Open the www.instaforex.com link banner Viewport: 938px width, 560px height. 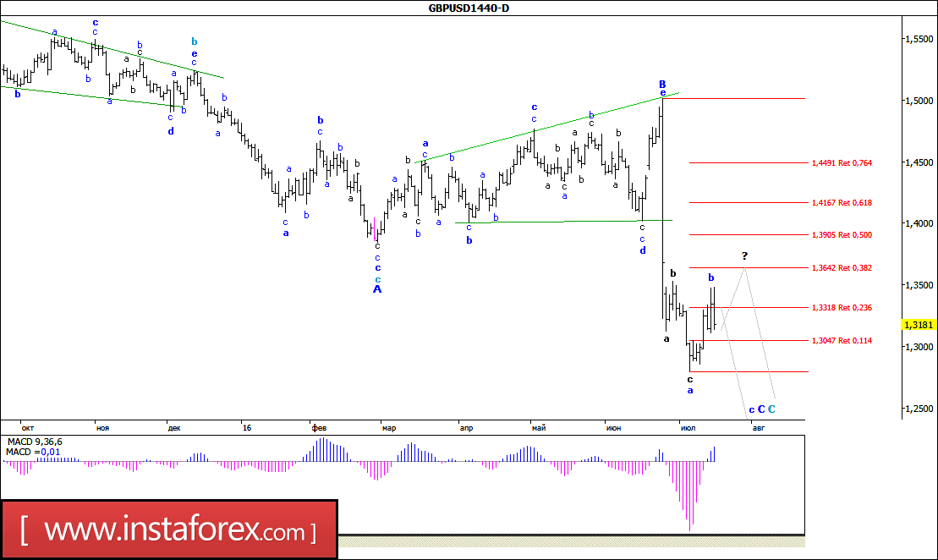pos(169,530)
